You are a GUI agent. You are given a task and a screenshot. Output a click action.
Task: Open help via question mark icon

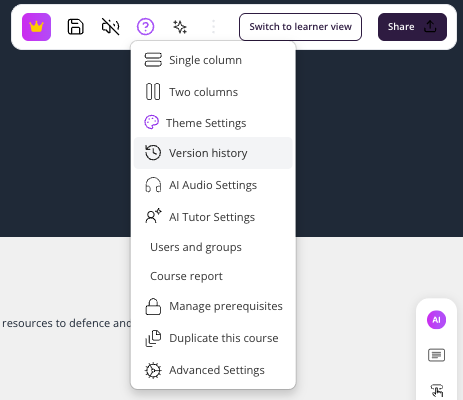[146, 27]
